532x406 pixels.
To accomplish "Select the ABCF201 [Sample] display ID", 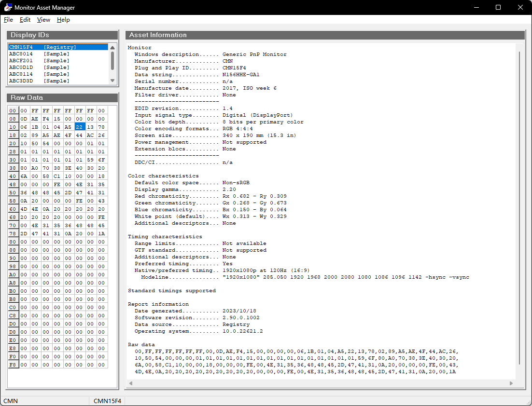I will [x=58, y=61].
